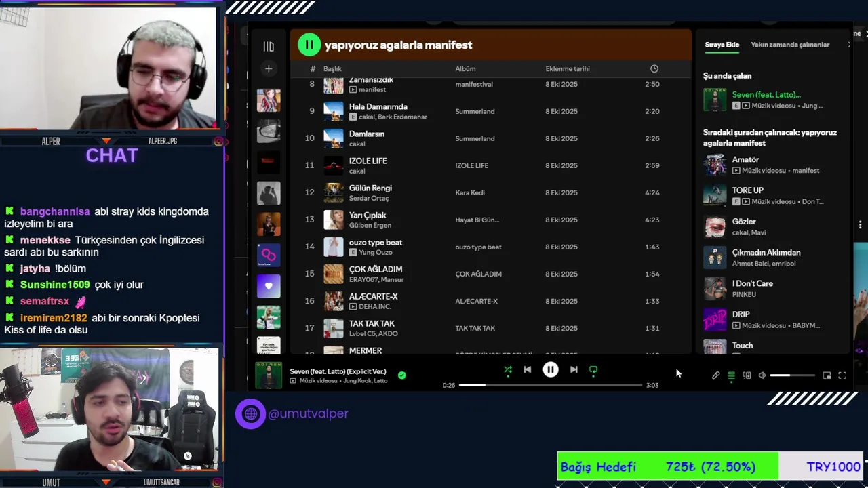The image size is (868, 488).
Task: Mute with the speaker volume icon
Action: [762, 375]
